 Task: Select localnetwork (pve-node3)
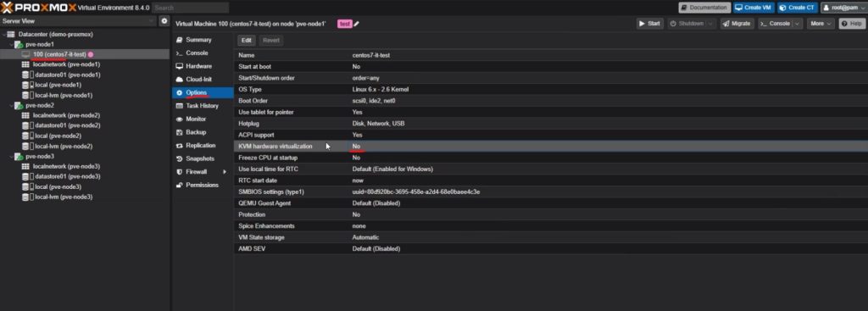(66, 167)
